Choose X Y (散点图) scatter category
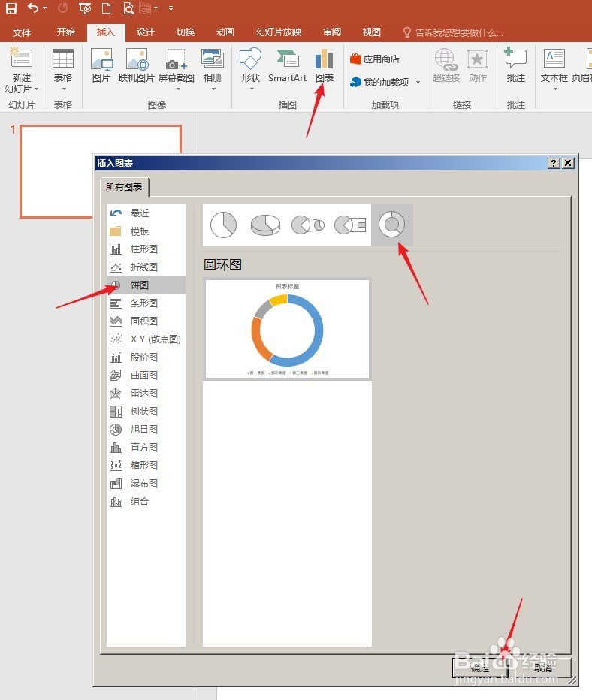This screenshot has width=592, height=700. coord(146,339)
